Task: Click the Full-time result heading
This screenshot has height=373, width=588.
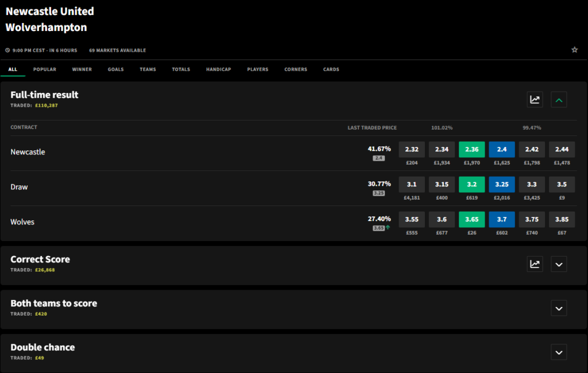Action: [44, 95]
